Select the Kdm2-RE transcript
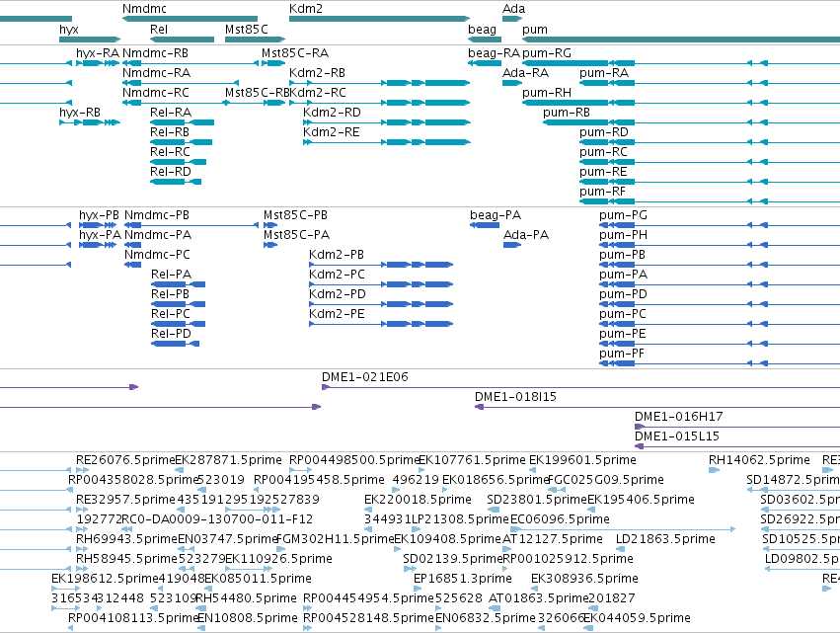This screenshot has width=840, height=633. 387,142
